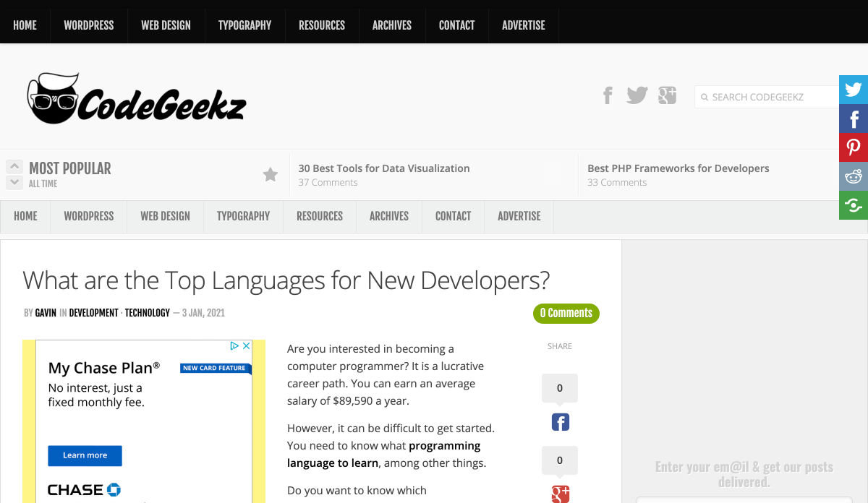Open TYPOGRAPHY in the top black menu
Image resolution: width=868 pixels, height=503 pixels.
244,25
